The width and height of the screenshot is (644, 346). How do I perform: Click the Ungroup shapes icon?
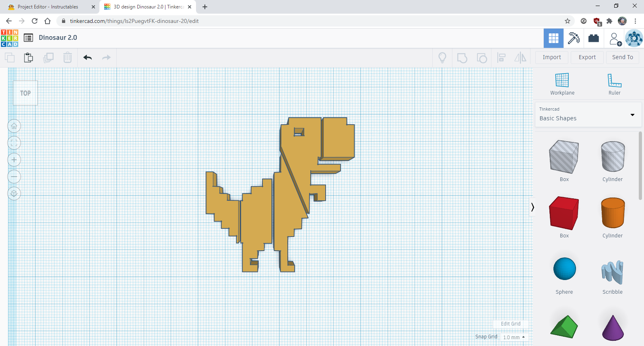point(482,58)
